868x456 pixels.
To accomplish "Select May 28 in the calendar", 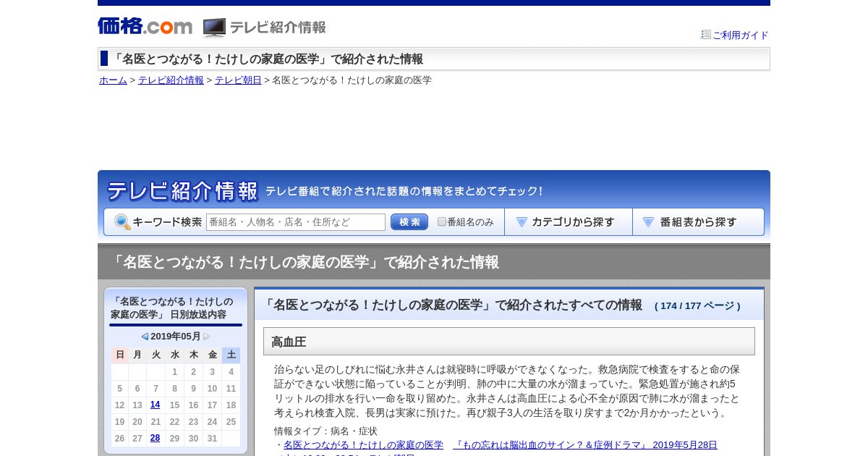I will 155,438.
